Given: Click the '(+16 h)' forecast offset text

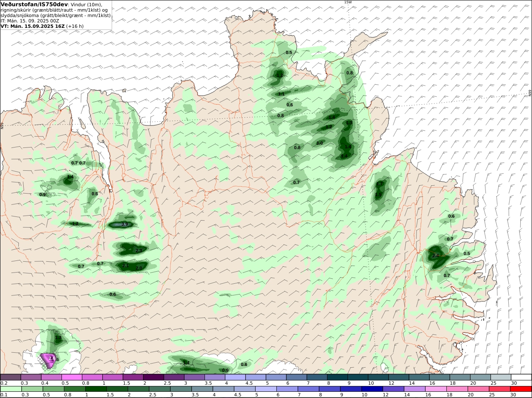Looking at the screenshot, I should tap(75, 26).
